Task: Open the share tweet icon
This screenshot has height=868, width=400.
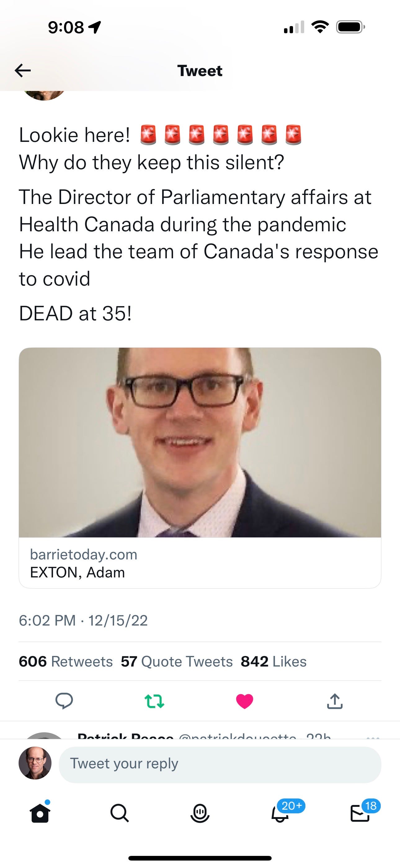Action: tap(335, 701)
